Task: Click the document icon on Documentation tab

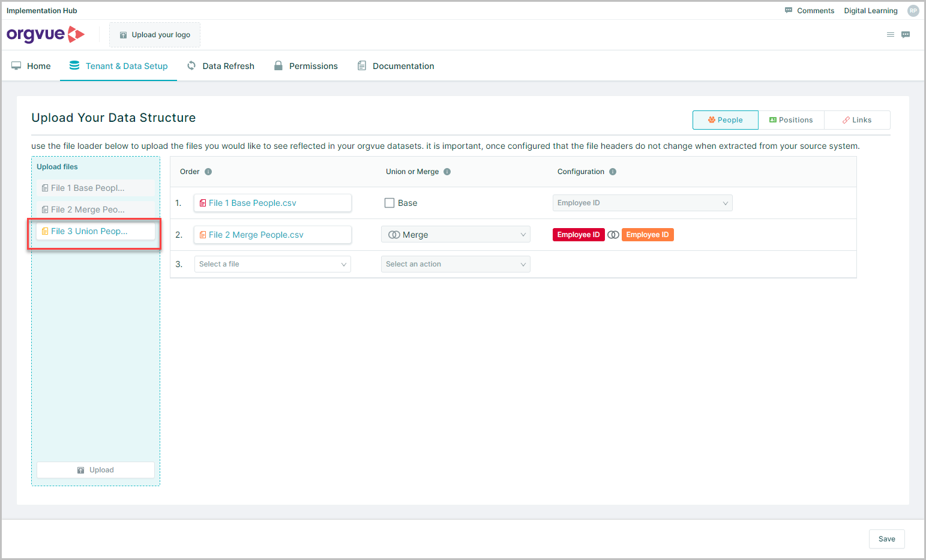Action: [362, 65]
